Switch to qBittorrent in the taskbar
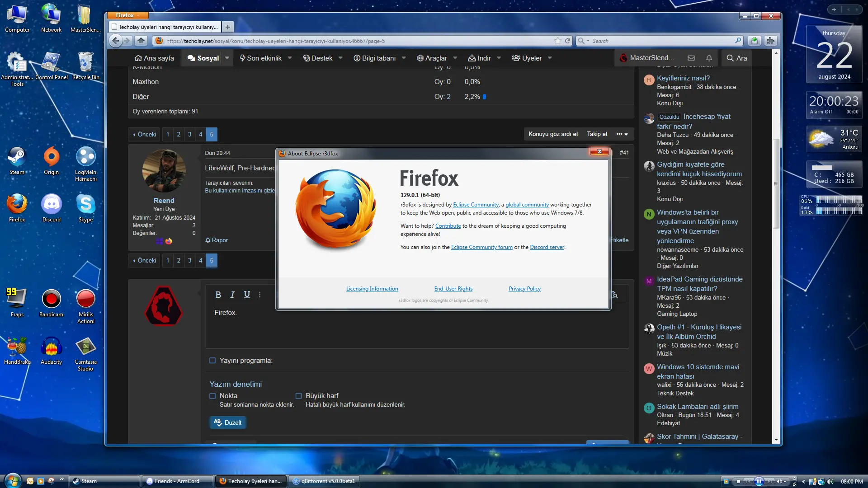The width and height of the screenshot is (868, 488). click(325, 481)
